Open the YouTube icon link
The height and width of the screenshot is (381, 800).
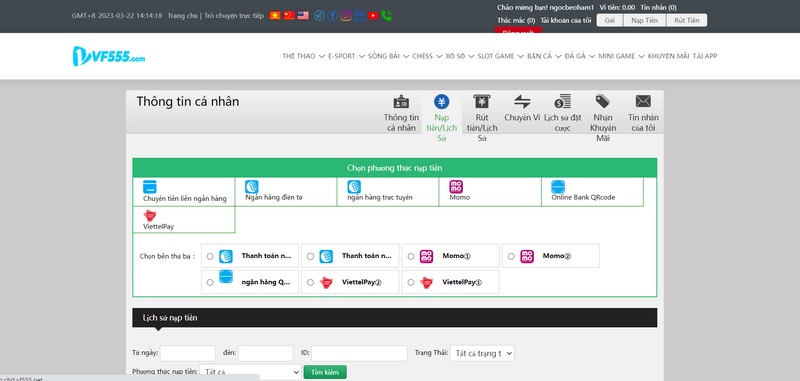(x=373, y=16)
